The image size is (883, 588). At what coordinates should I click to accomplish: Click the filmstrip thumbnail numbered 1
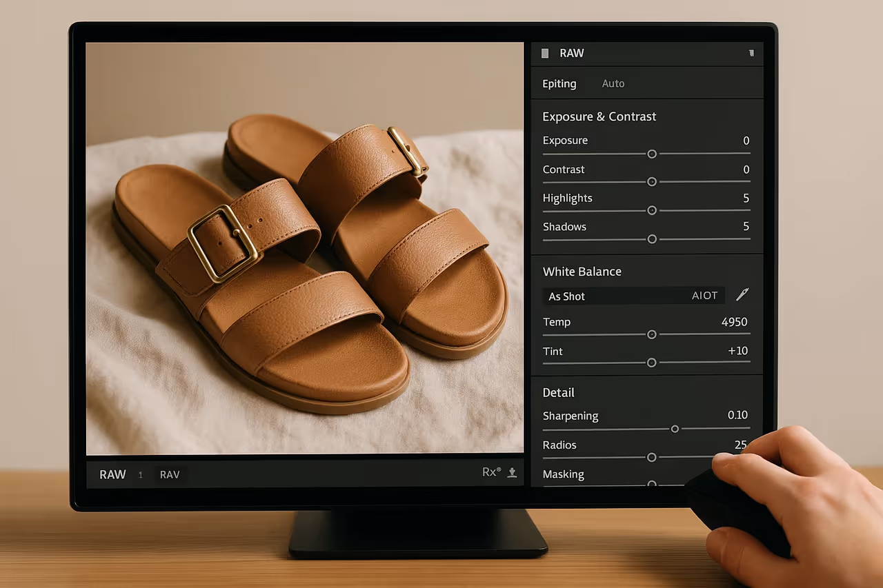[x=141, y=474]
